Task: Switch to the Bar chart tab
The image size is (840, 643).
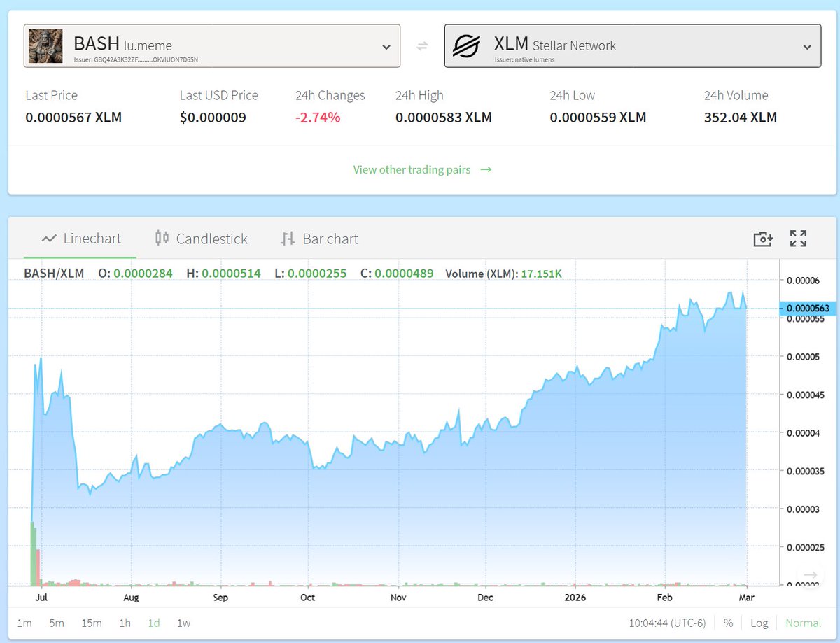Action: pyautogui.click(x=318, y=239)
